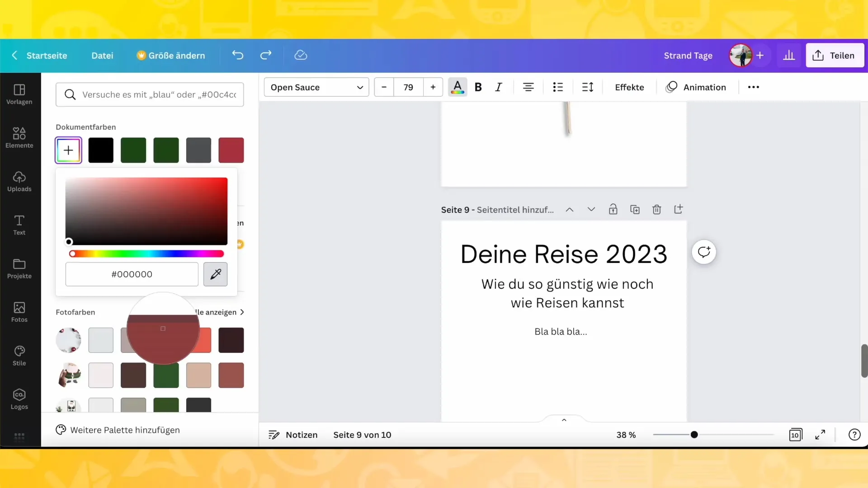Select the gray document color swatch
The height and width of the screenshot is (488, 868).
point(198,150)
